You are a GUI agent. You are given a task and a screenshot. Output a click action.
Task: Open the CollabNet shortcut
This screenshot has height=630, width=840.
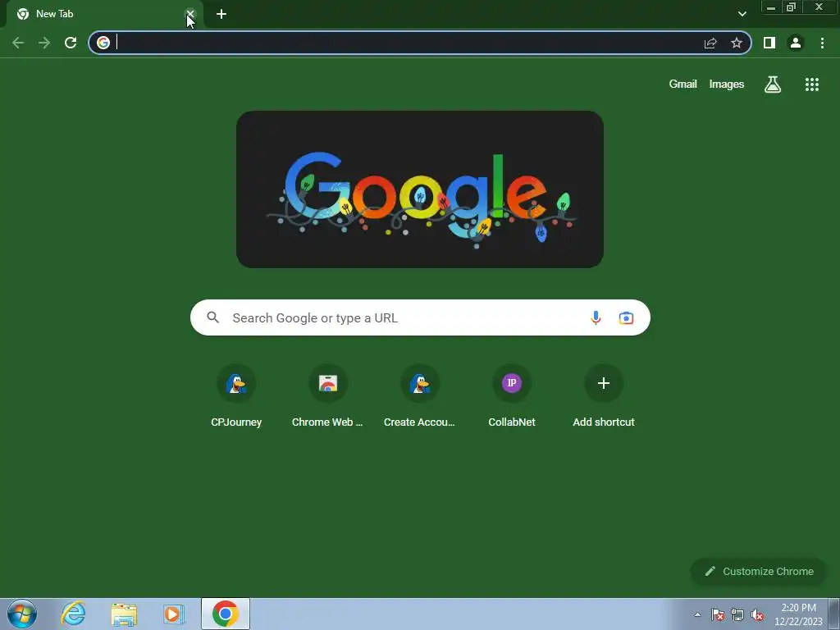(512, 396)
